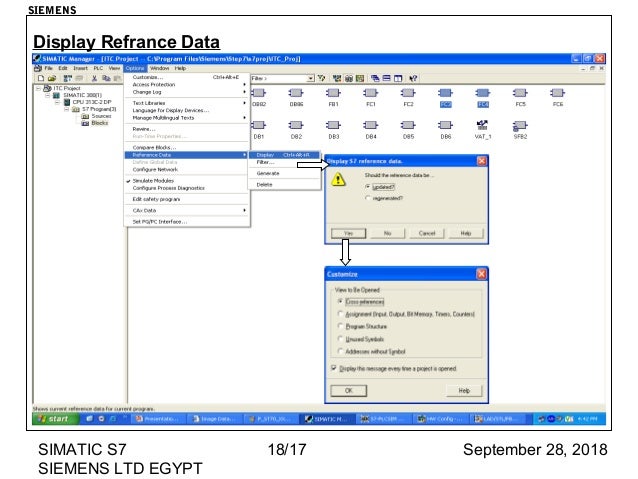The image size is (638, 479).
Task: Choose Display in the Reference Data submenu
Action: click(x=284, y=155)
